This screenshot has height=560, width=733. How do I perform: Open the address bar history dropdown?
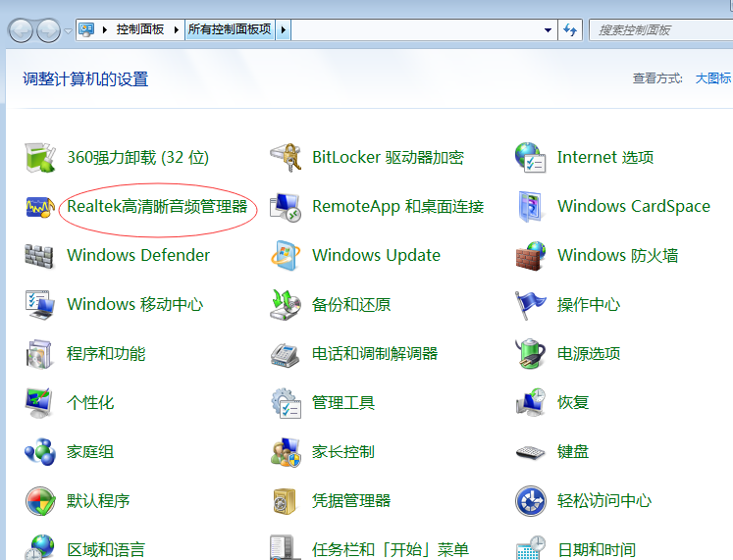[548, 29]
